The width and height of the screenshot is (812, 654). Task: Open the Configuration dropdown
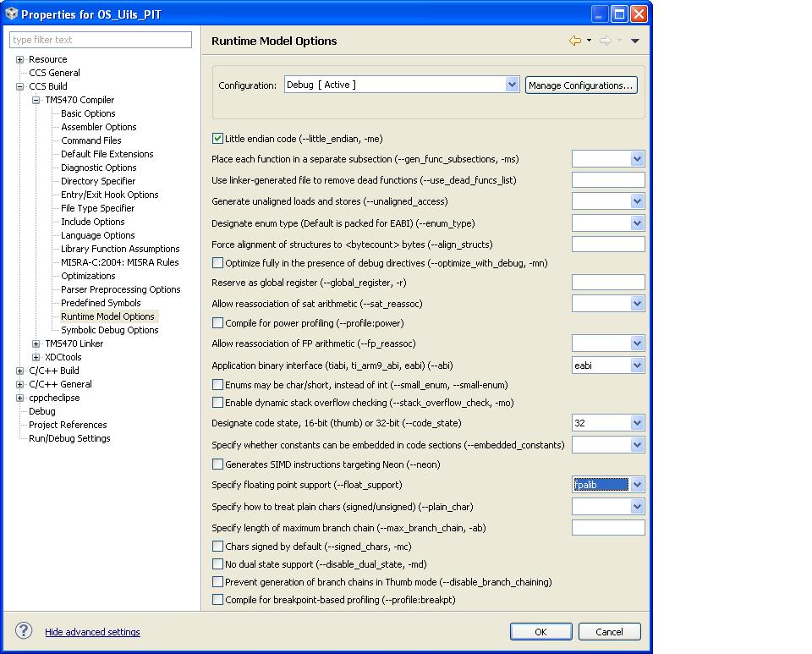[x=512, y=85]
